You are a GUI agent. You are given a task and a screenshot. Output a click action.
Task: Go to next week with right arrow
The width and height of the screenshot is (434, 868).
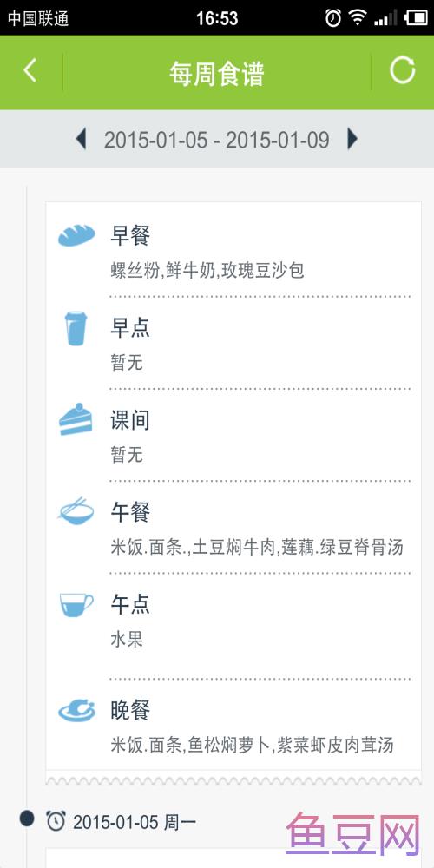point(352,139)
